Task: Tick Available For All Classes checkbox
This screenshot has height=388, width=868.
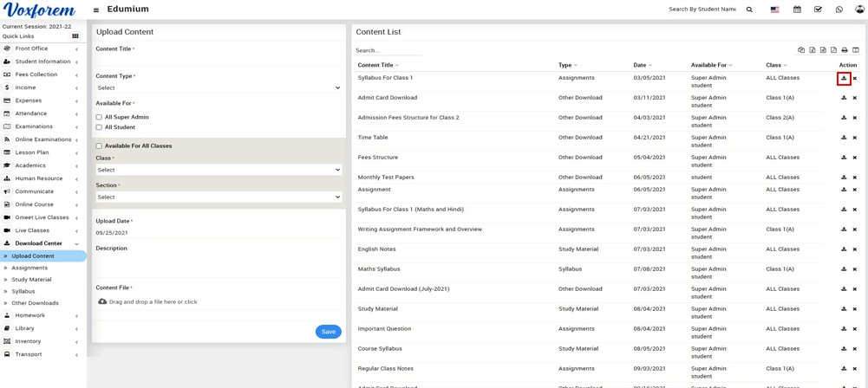Action: [99, 146]
